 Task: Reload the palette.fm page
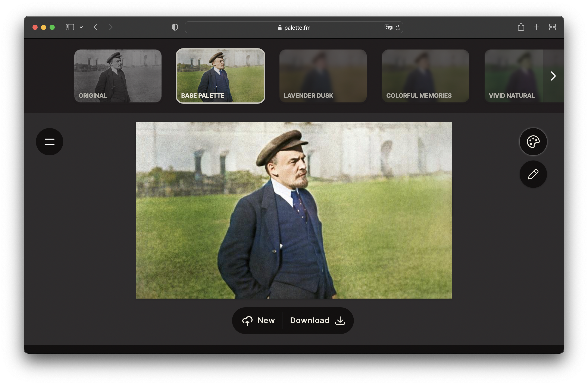point(398,27)
